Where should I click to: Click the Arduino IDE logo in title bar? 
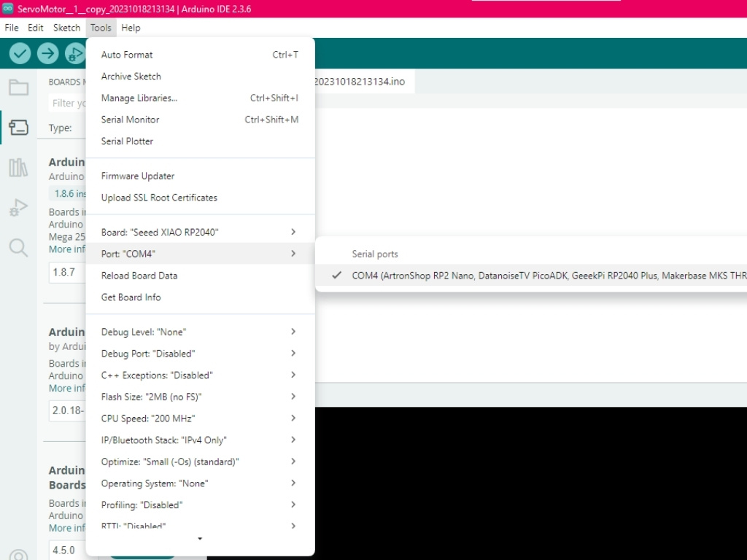[x=8, y=8]
